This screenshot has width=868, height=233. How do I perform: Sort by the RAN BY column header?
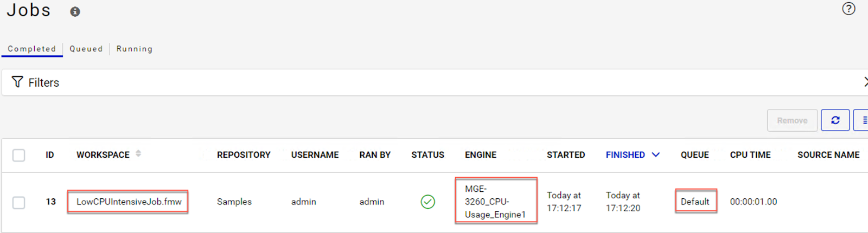tap(375, 155)
